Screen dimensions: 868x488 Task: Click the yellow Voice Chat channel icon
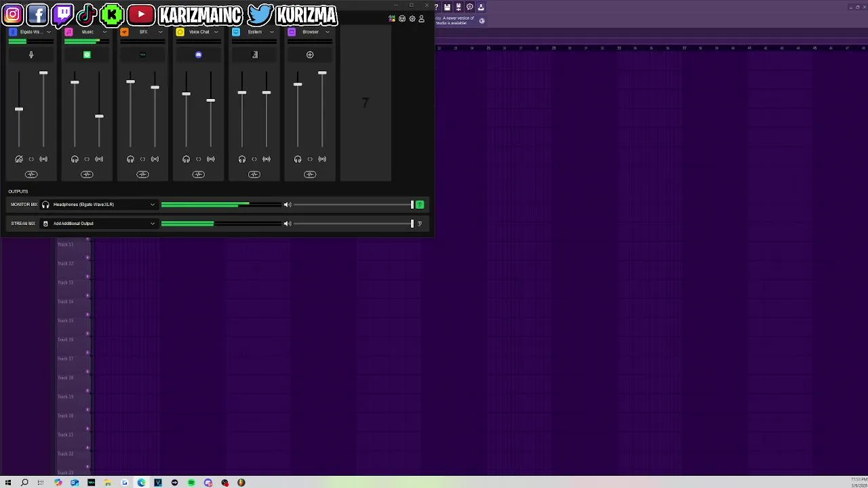coord(180,32)
